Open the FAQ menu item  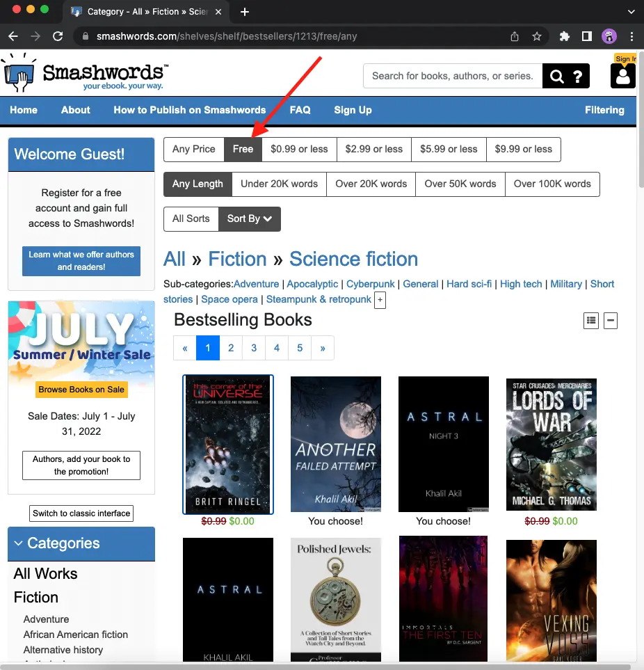[300, 110]
